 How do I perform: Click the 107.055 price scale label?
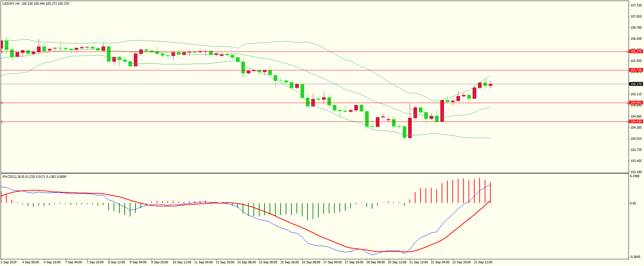pyautogui.click(x=636, y=16)
